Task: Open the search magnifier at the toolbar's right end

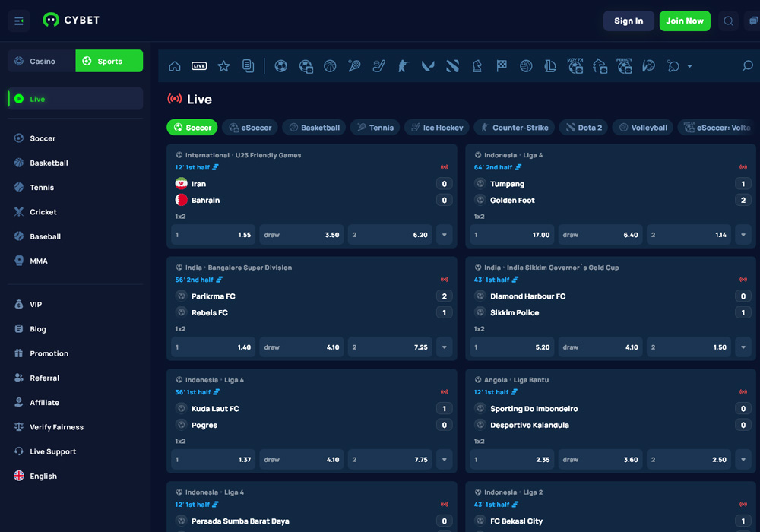Action: [749, 66]
